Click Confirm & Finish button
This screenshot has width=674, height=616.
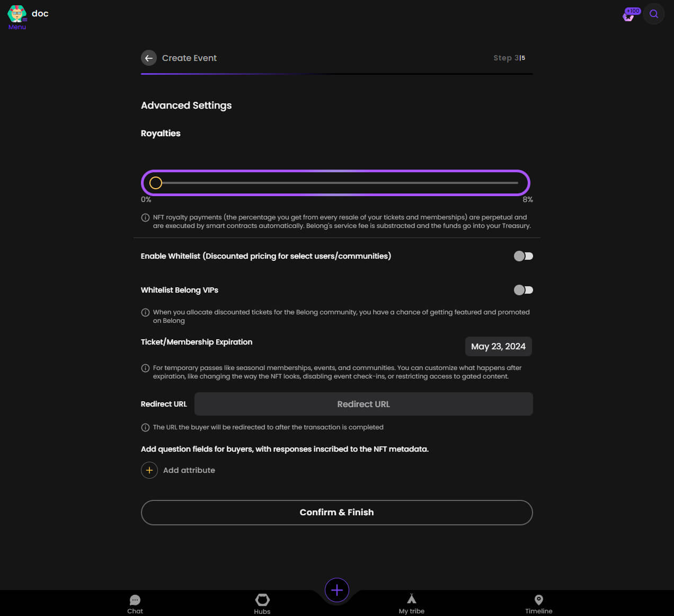[x=337, y=513]
